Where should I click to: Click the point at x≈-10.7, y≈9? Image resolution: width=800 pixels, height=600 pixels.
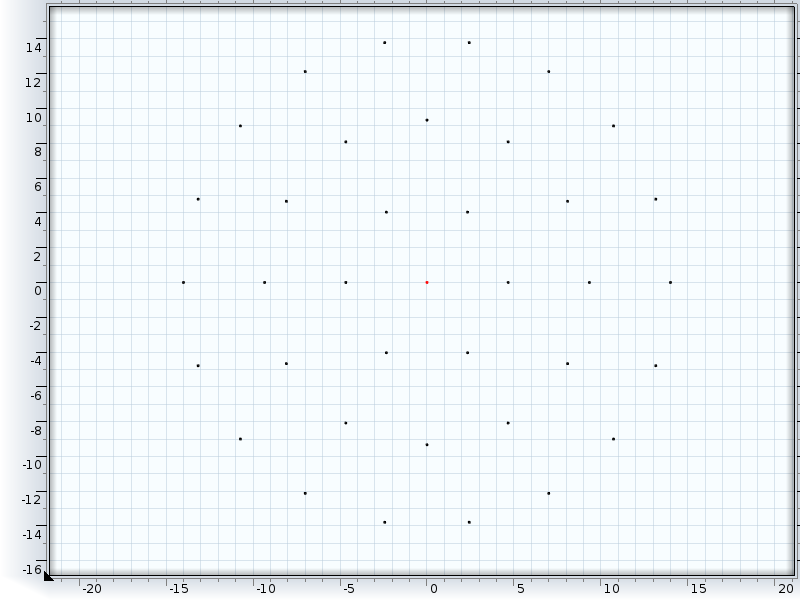coord(240,126)
